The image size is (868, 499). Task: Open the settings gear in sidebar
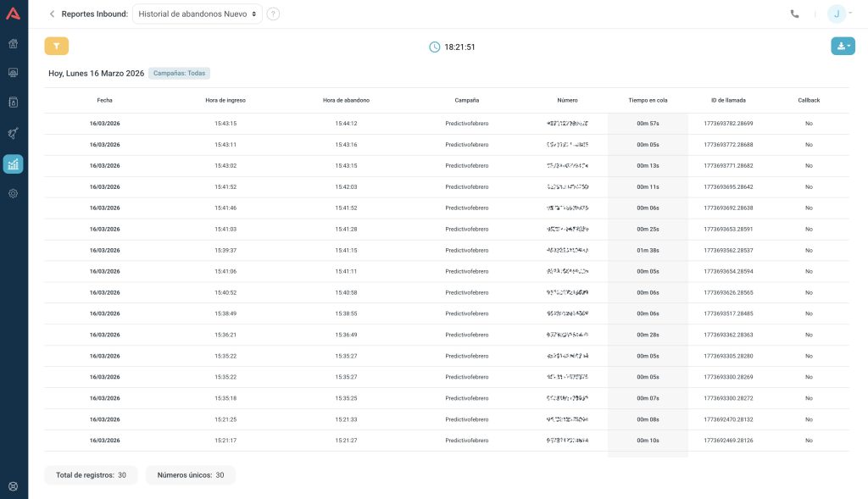14,194
